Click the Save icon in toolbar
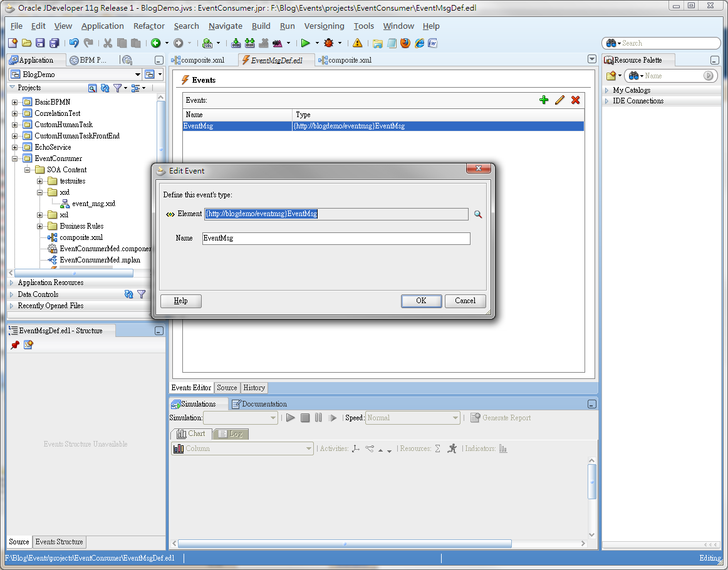Image resolution: width=728 pixels, height=570 pixels. click(40, 43)
